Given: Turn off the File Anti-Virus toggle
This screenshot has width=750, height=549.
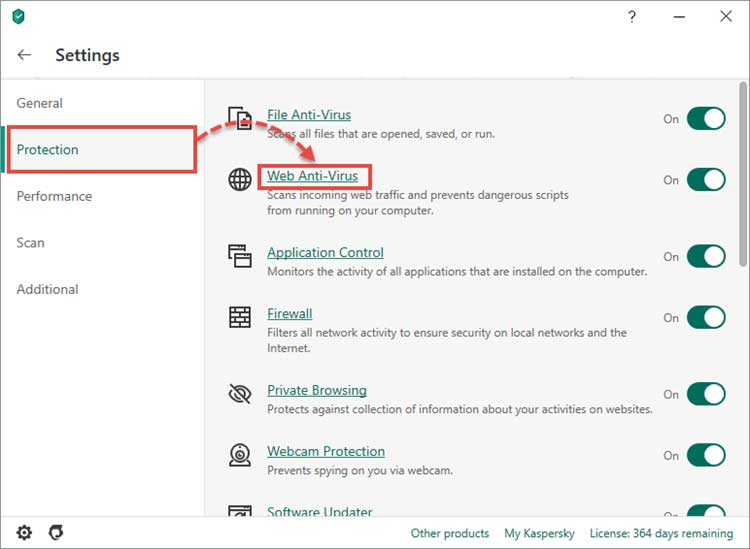Looking at the screenshot, I should point(706,119).
